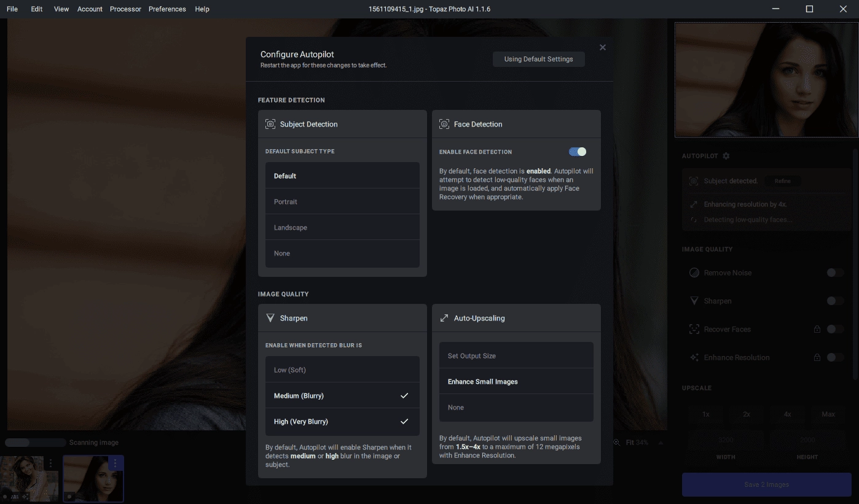Click the Recover Faces icon
Screen dimensions: 859x504
[694, 329]
